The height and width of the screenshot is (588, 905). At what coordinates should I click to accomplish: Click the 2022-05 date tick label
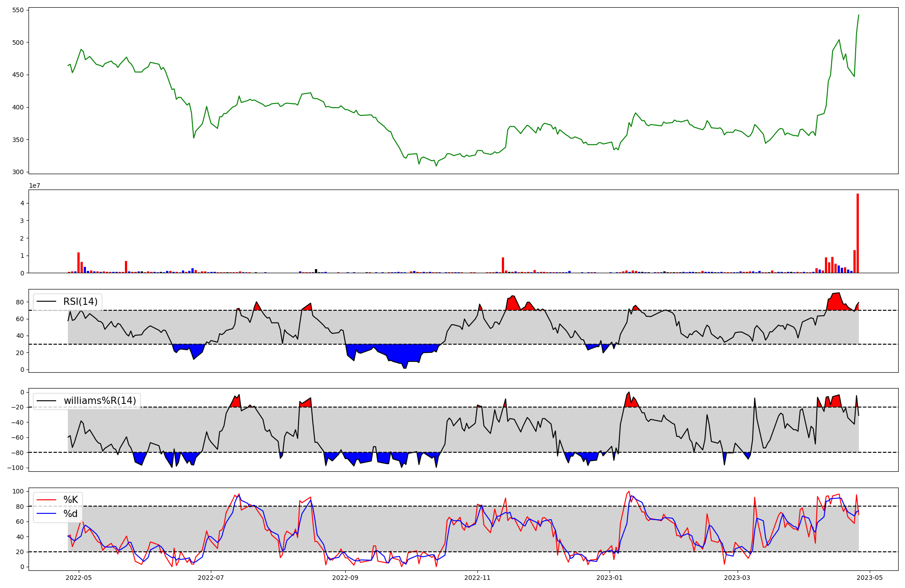pyautogui.click(x=79, y=578)
